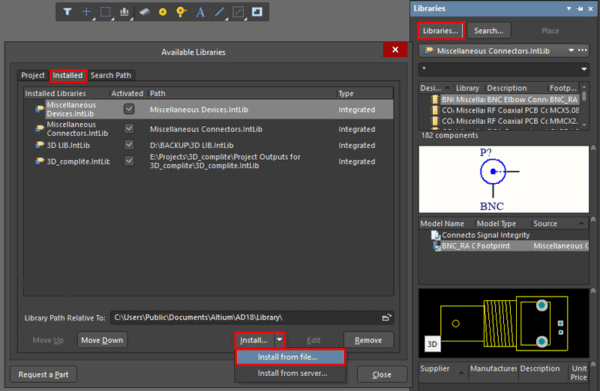Collapse the Supplier table section
The height and width of the screenshot is (391, 600).
(593, 364)
